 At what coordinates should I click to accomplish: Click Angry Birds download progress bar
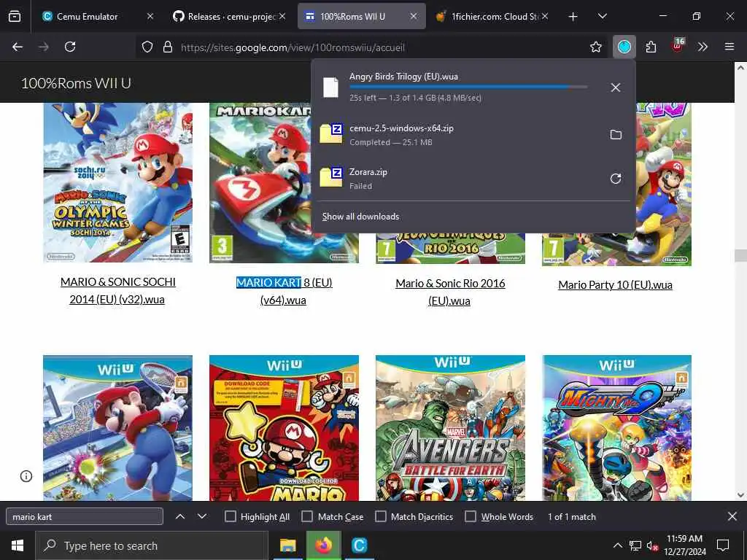[468, 87]
